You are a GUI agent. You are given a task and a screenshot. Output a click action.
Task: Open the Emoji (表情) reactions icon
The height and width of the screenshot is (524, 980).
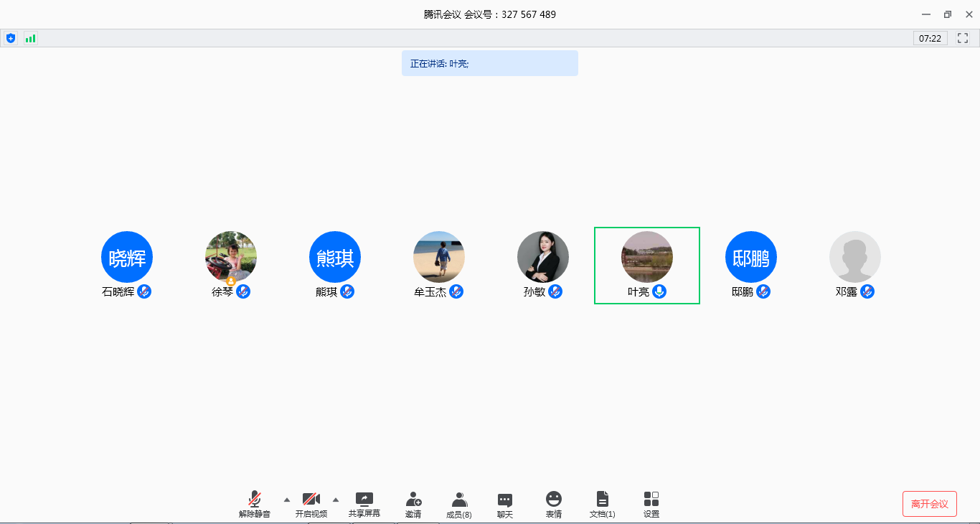[x=554, y=505]
